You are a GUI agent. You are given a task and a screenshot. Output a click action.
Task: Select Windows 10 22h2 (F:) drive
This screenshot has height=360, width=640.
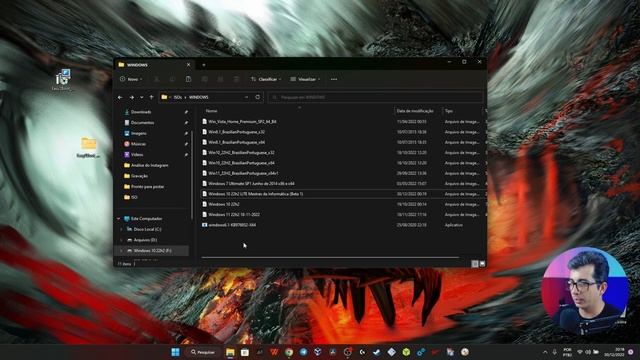coord(152,251)
